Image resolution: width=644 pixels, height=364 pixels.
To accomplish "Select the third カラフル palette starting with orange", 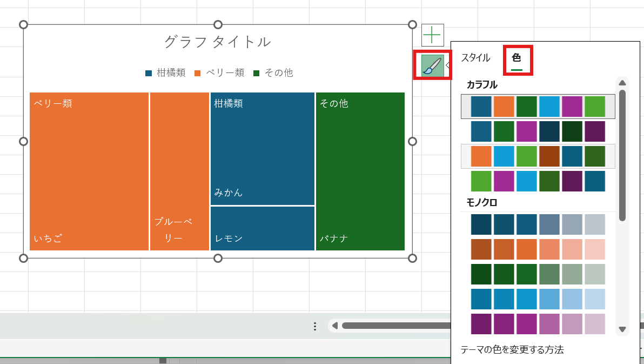I will pos(538,156).
